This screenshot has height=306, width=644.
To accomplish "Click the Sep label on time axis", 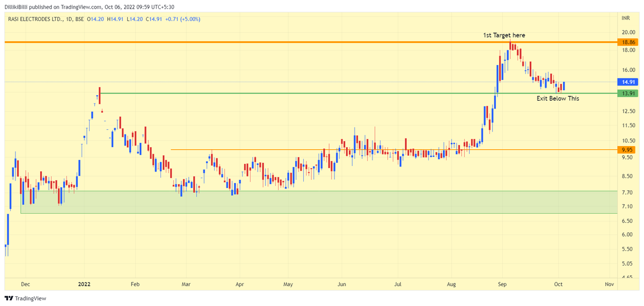I will (x=502, y=283).
